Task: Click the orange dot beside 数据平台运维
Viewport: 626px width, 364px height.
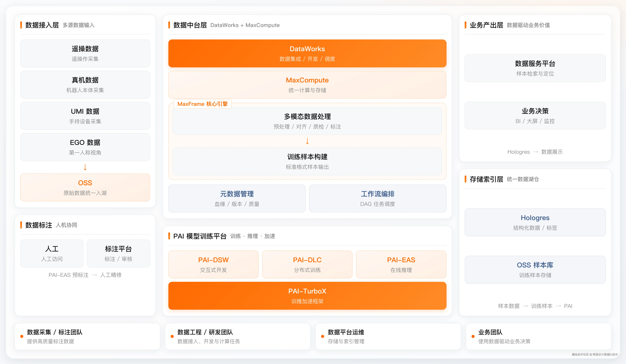Action: click(322, 336)
